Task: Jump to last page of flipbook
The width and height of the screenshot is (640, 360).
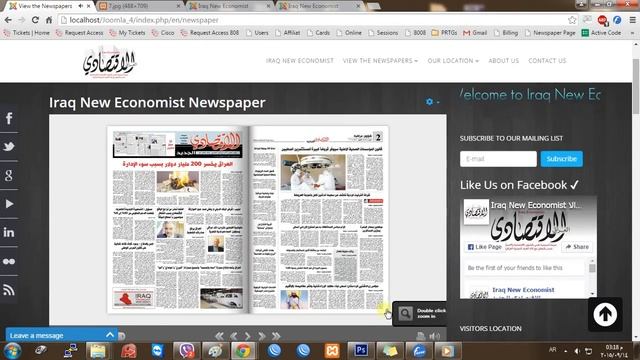Action: [276, 336]
